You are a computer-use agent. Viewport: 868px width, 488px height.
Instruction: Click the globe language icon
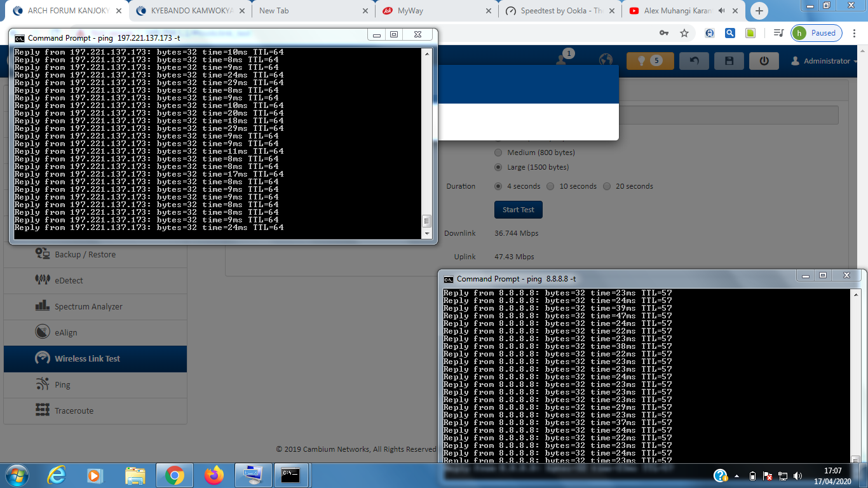[606, 60]
